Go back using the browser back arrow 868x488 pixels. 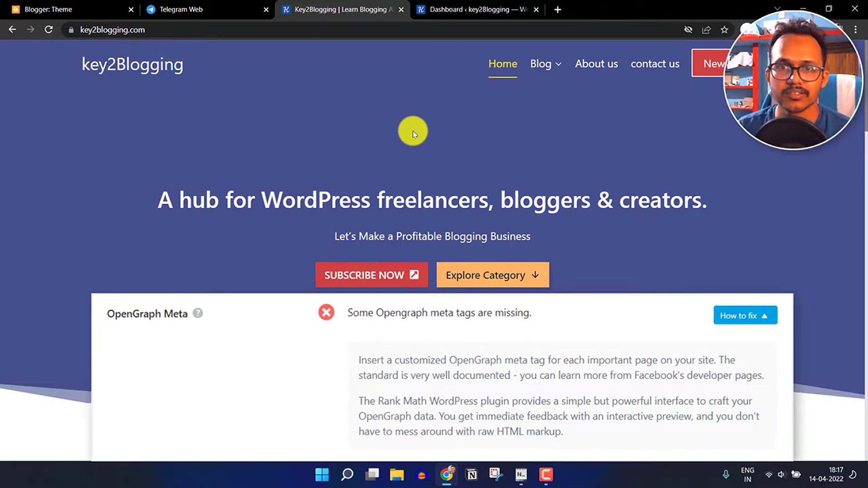12,29
